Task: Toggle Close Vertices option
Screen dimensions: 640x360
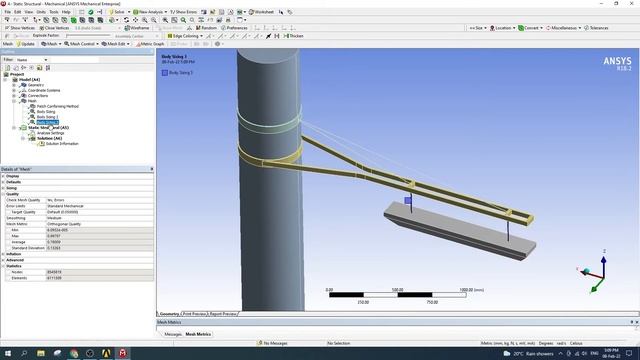Action: [54, 28]
